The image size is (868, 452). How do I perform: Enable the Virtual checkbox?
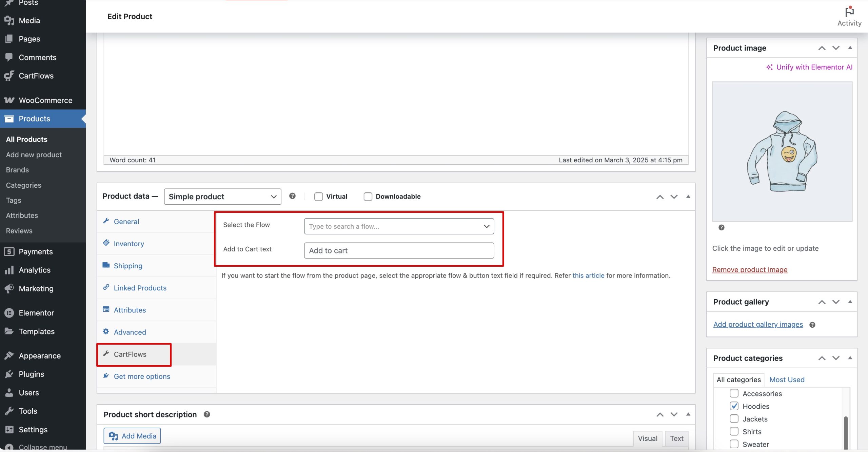[318, 197]
